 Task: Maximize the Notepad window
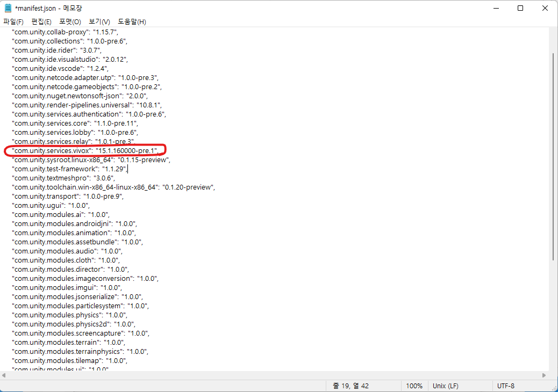[520, 8]
